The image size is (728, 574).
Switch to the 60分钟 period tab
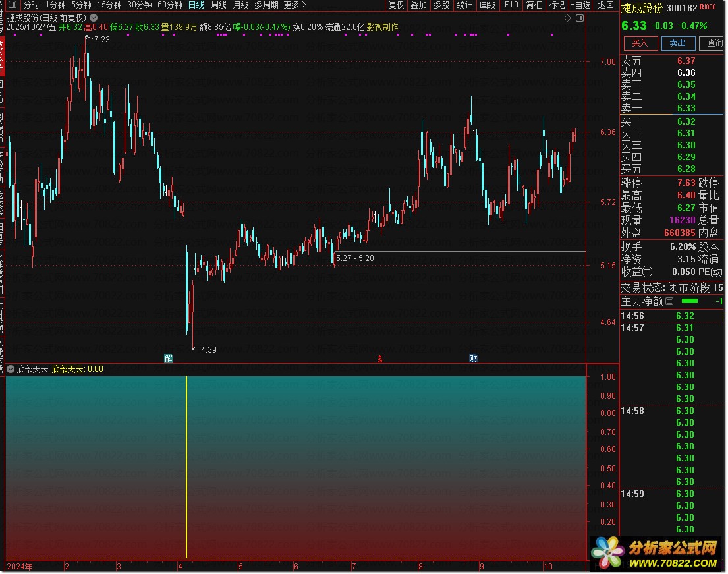point(170,5)
